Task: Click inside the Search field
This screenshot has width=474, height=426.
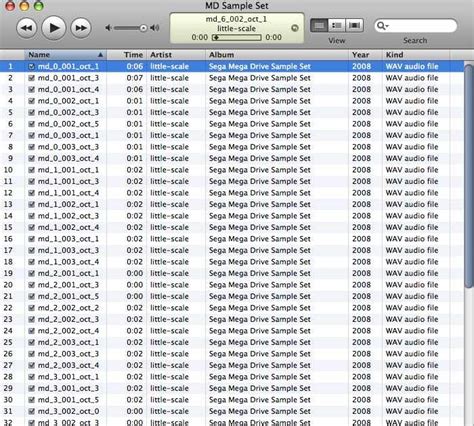Action: point(416,26)
